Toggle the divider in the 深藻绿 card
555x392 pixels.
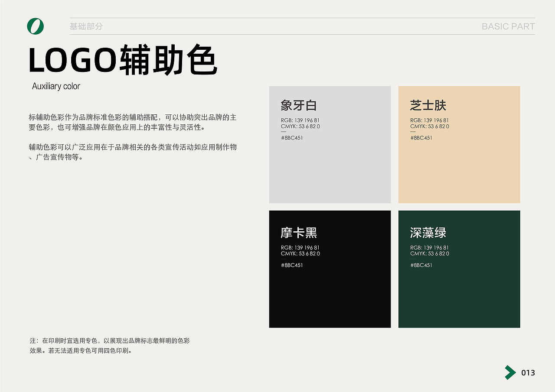(413, 259)
